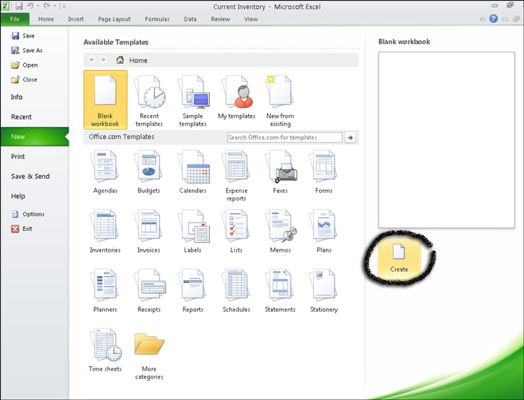The width and height of the screenshot is (524, 400).
Task: Switch to the View tab
Action: pyautogui.click(x=251, y=19)
